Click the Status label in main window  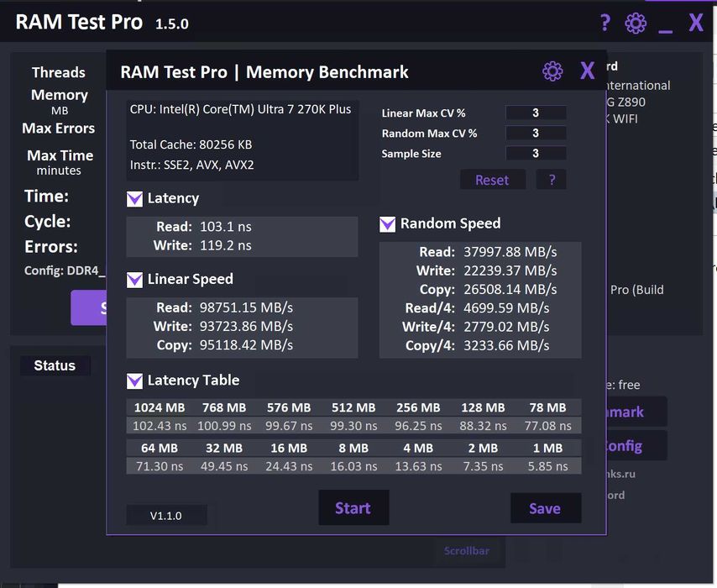pyautogui.click(x=55, y=365)
